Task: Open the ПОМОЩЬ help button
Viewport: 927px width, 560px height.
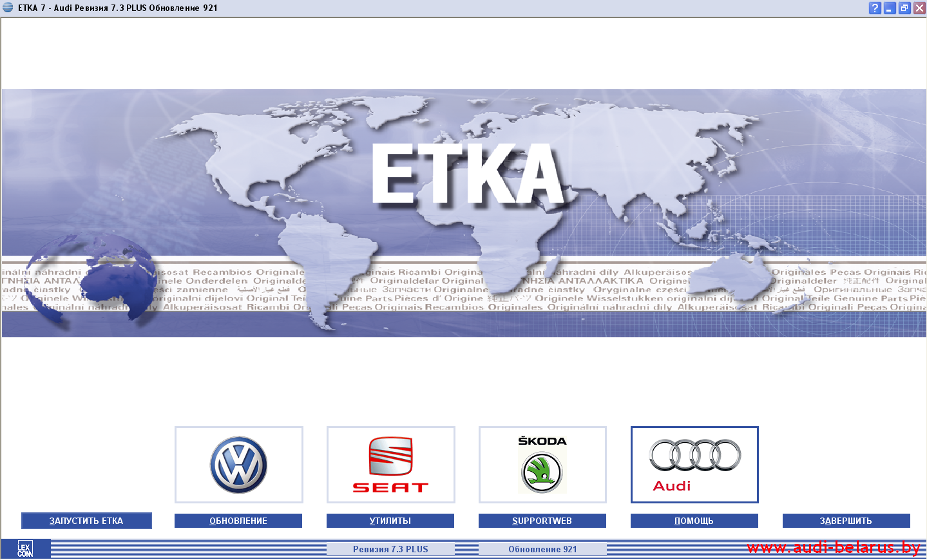Action: (x=694, y=521)
